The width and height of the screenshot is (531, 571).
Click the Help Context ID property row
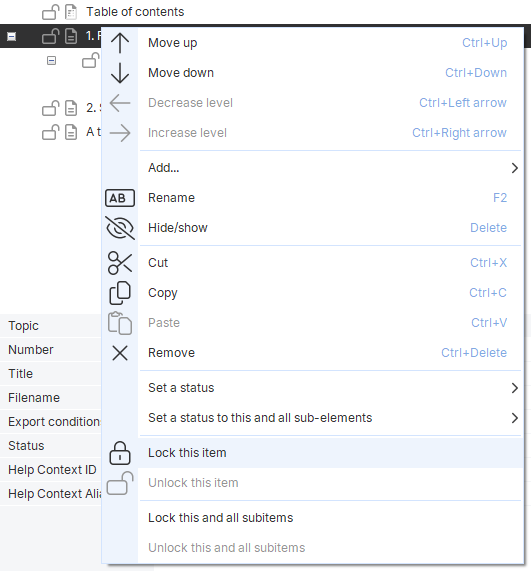pos(51,470)
